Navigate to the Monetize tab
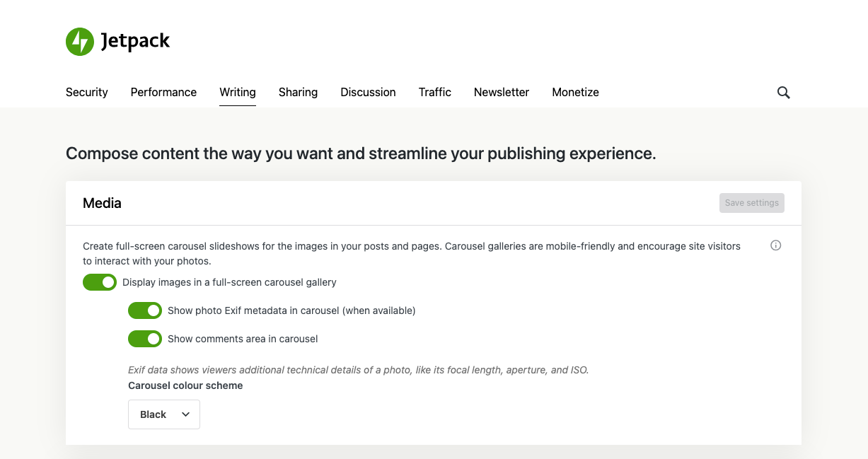This screenshot has height=459, width=868. click(x=575, y=92)
